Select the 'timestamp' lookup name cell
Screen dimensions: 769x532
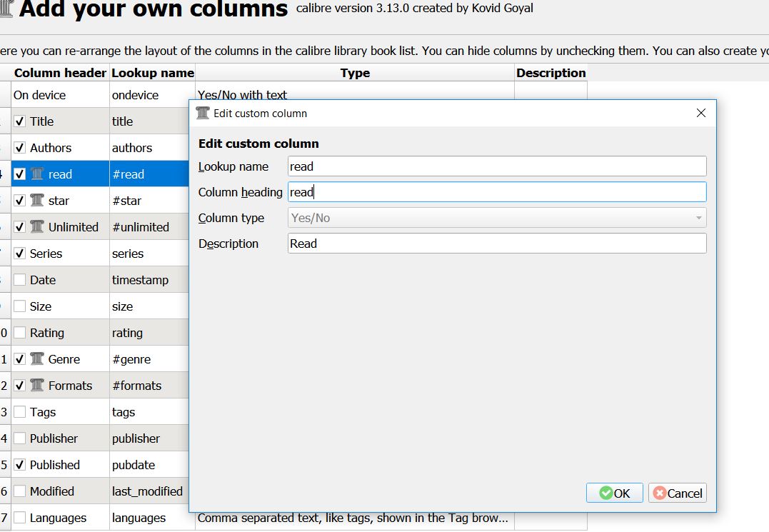point(149,280)
